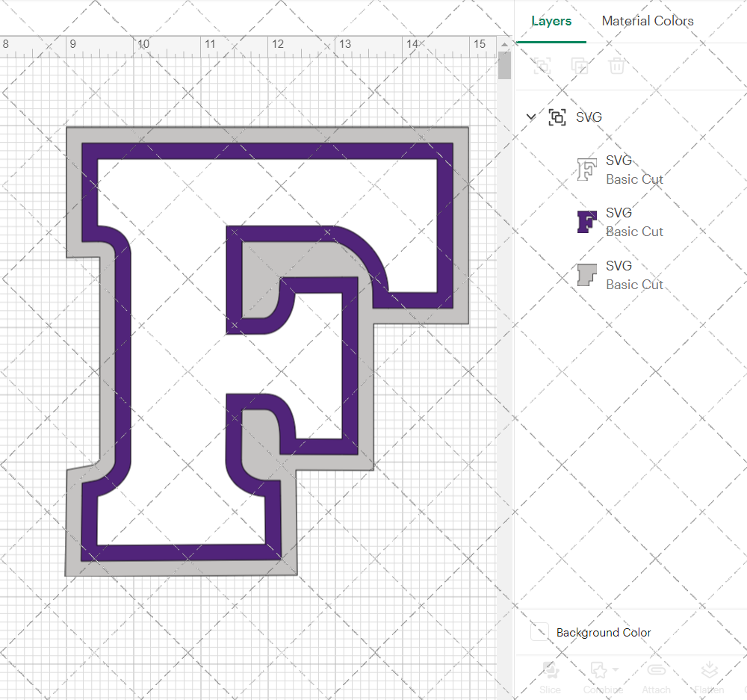Click the scrollbar up arrow
Screen dimensions: 747x700
tap(504, 44)
